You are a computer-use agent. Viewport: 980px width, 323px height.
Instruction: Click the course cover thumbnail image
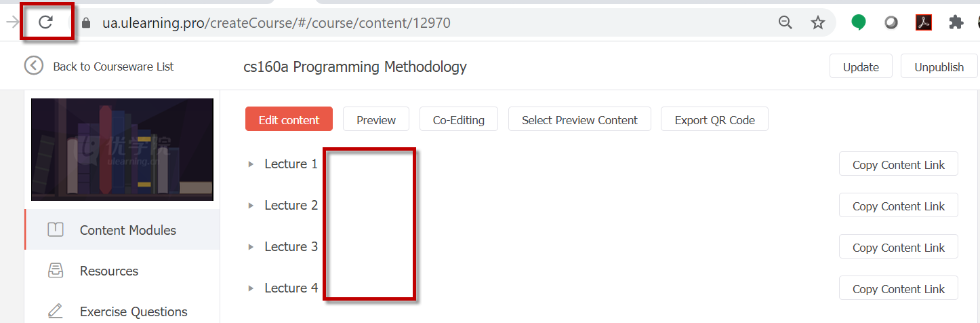pyautogui.click(x=123, y=149)
